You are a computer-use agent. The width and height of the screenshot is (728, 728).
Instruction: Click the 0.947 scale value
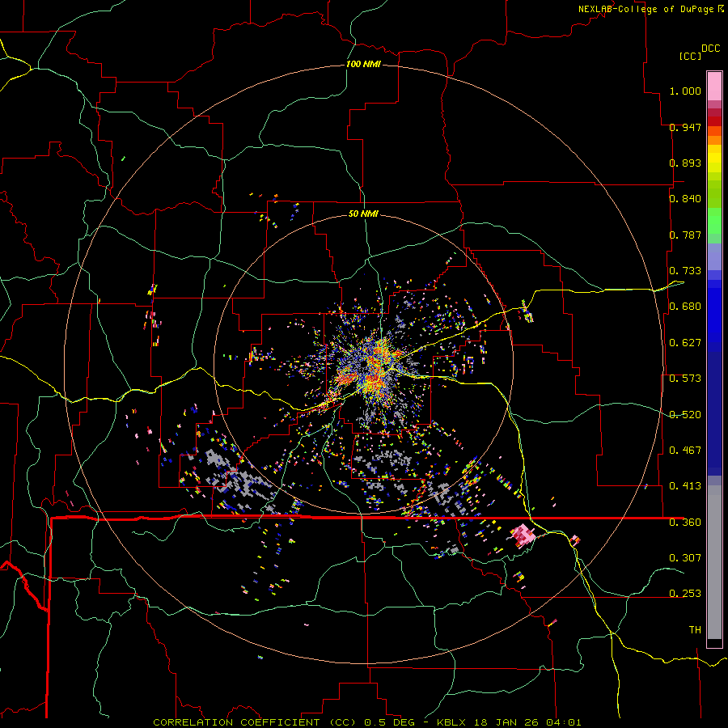pos(685,127)
